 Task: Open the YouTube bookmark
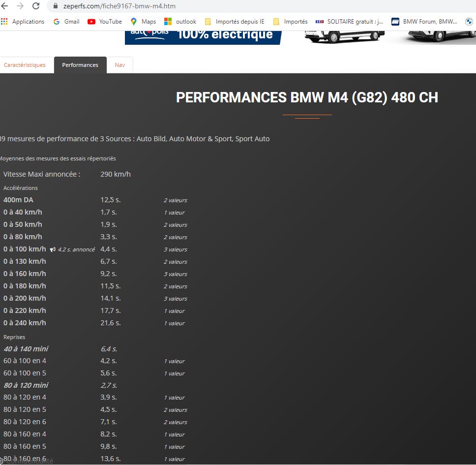point(105,22)
